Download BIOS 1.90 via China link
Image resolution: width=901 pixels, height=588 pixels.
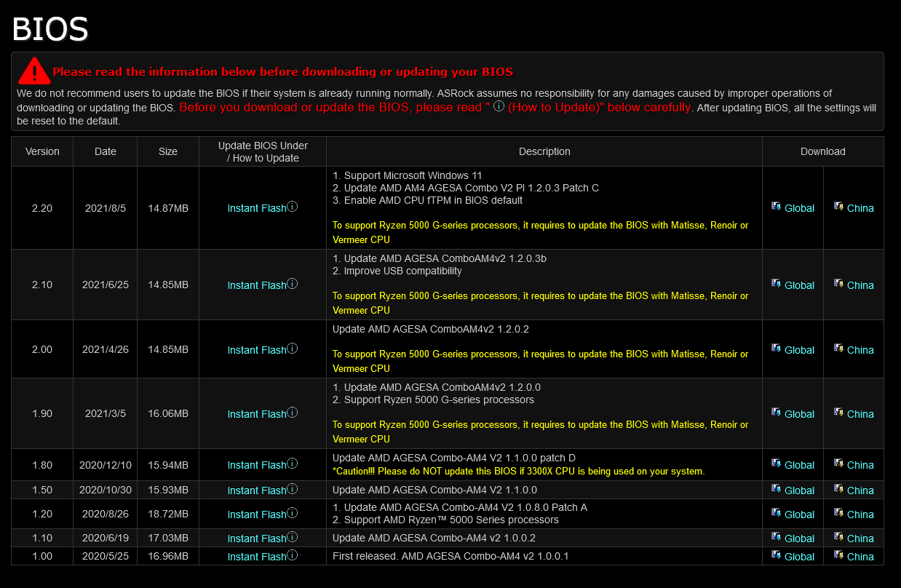(x=860, y=414)
